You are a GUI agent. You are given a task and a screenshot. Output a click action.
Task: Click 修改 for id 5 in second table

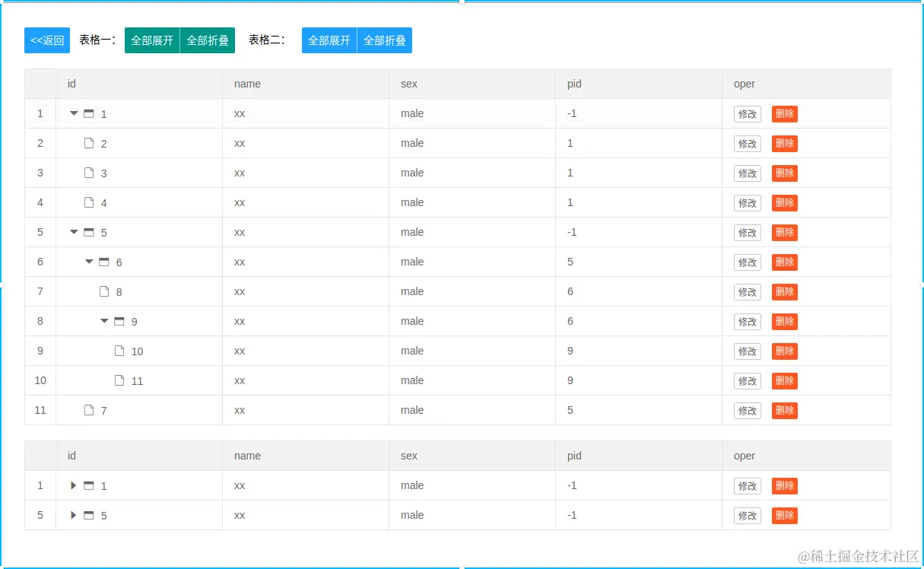pos(748,516)
